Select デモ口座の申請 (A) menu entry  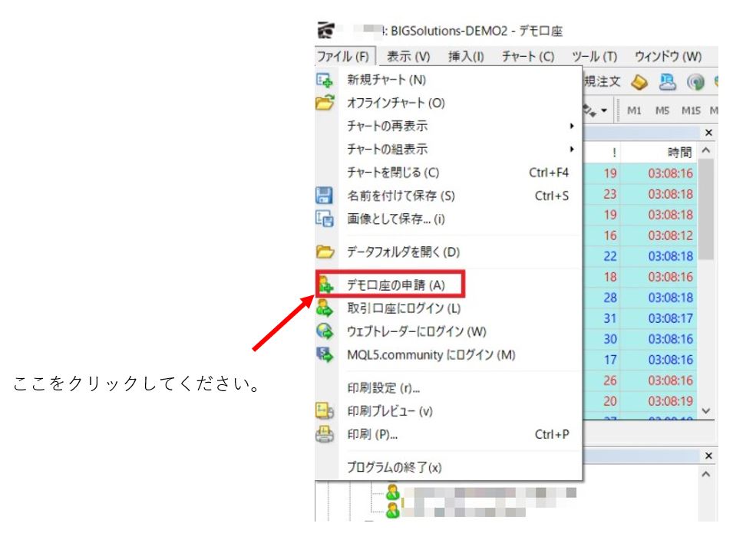tap(395, 285)
